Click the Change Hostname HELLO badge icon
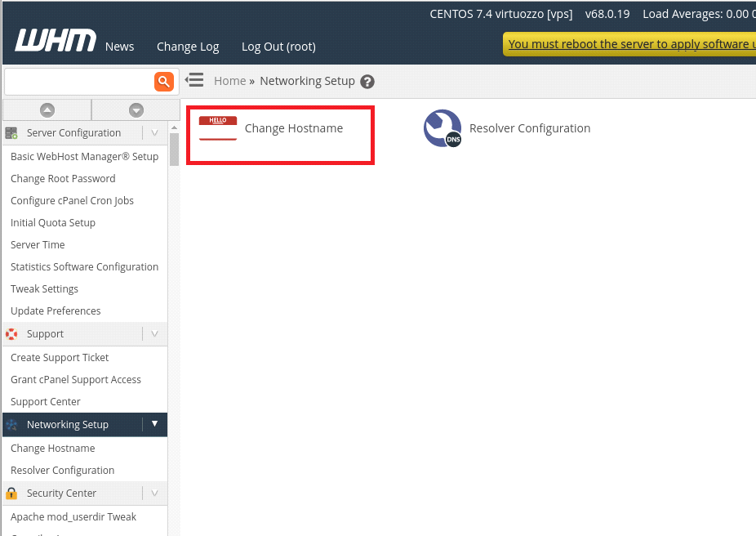This screenshot has height=536, width=756. click(218, 128)
